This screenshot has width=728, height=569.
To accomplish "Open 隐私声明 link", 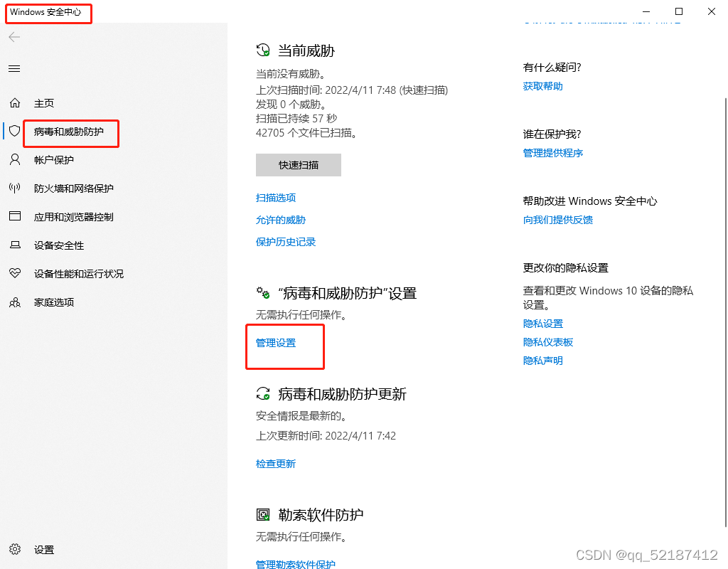I will click(x=542, y=361).
